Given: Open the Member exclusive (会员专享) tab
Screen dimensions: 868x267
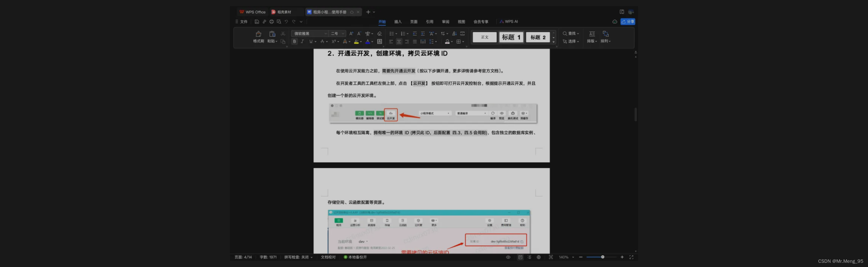Looking at the screenshot, I should point(481,22).
